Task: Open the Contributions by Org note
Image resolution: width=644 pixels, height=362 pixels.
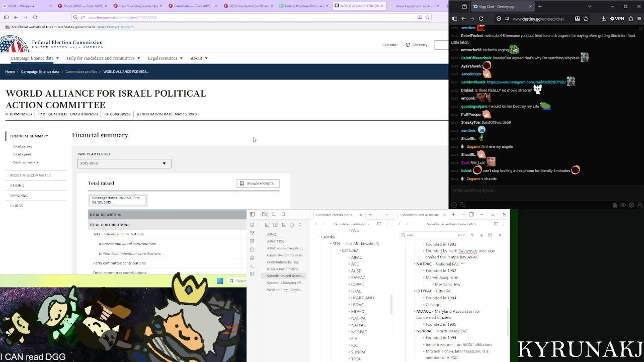Action: [x=282, y=262]
